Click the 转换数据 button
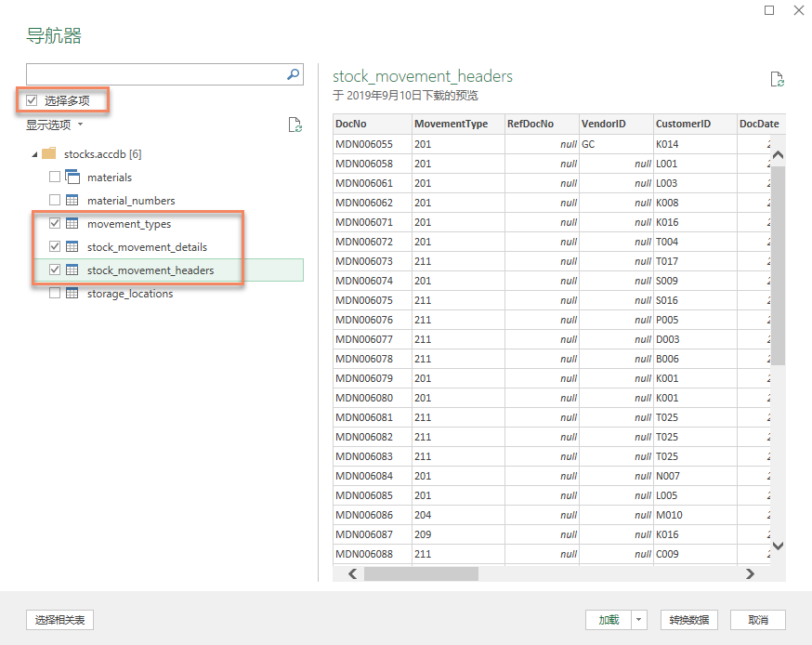This screenshot has height=645, width=812. tap(688, 620)
